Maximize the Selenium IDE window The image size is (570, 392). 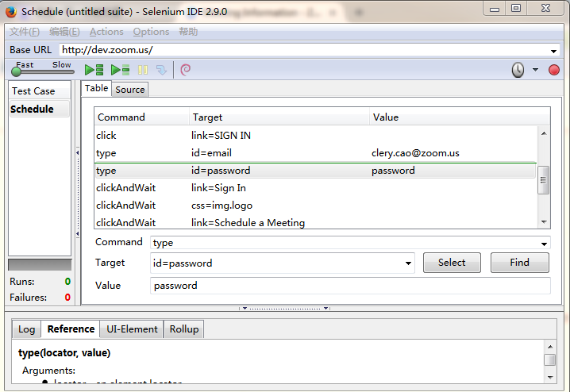(x=516, y=8)
